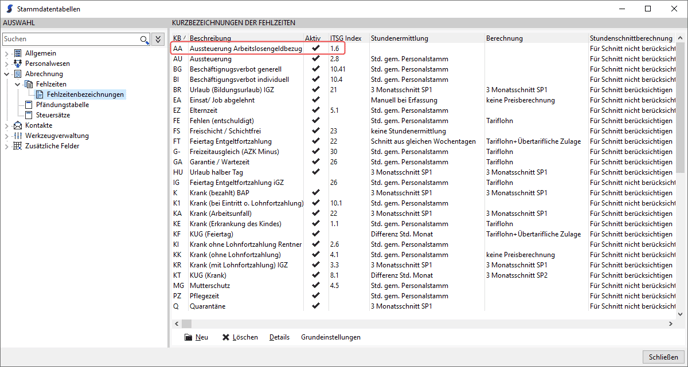The height and width of the screenshot is (367, 688).
Task: Expand the Werkzeugverwaltung tree node
Action: (7, 136)
